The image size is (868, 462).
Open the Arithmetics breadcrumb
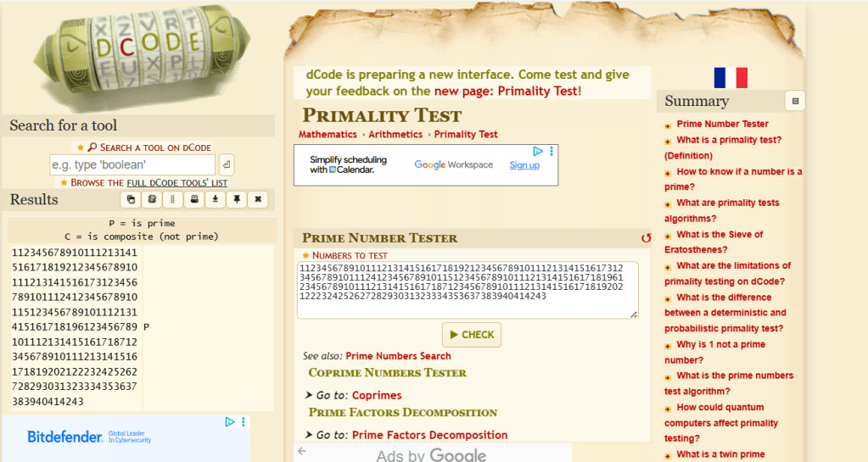(x=395, y=135)
